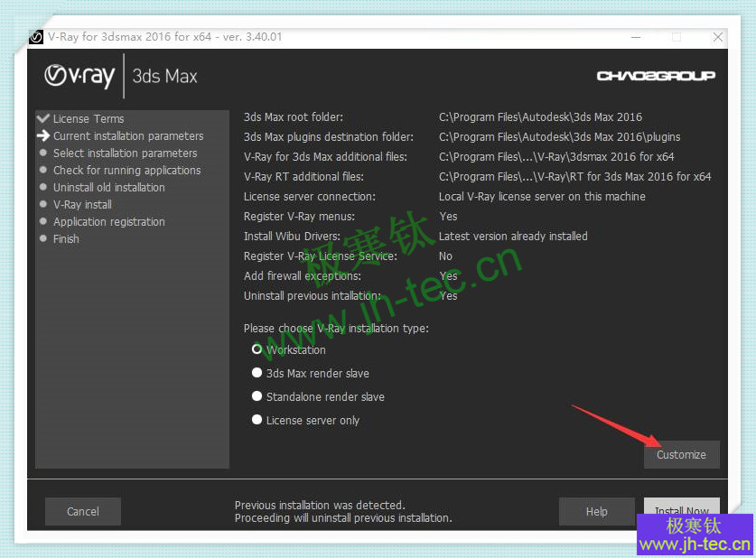Click the V-Ray app icon in title bar
Image resolution: width=756 pixels, height=558 pixels.
tap(36, 37)
